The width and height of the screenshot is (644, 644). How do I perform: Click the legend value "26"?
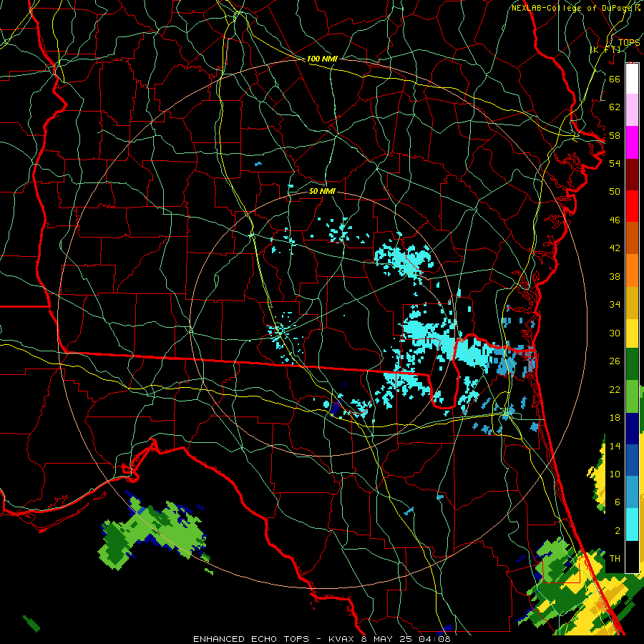(615, 361)
